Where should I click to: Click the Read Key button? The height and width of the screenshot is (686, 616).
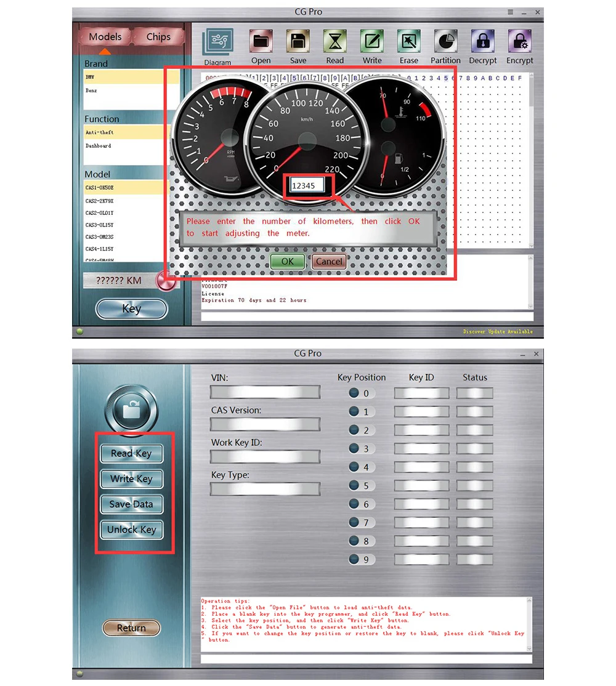coord(131,453)
